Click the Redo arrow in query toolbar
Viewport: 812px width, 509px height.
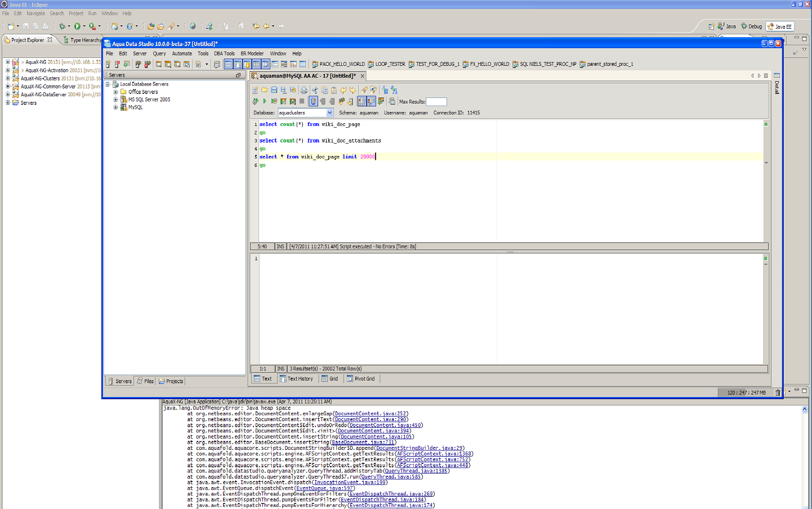click(x=353, y=90)
